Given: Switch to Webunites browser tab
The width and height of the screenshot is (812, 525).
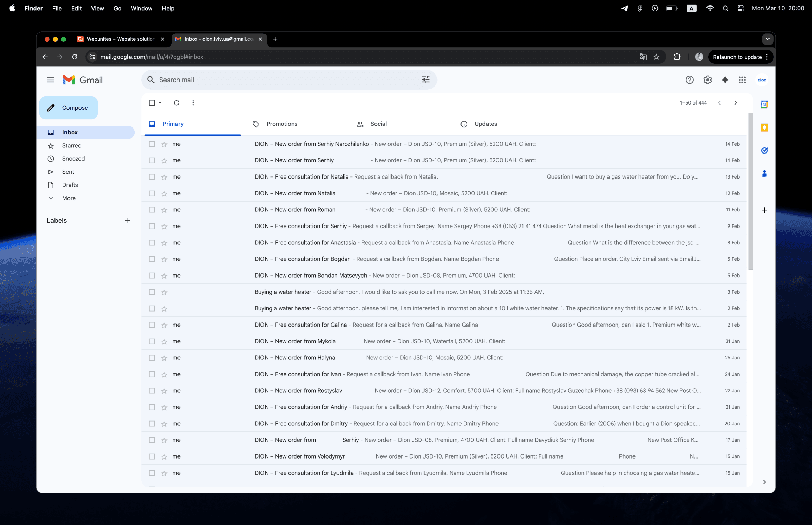Looking at the screenshot, I should (x=121, y=39).
